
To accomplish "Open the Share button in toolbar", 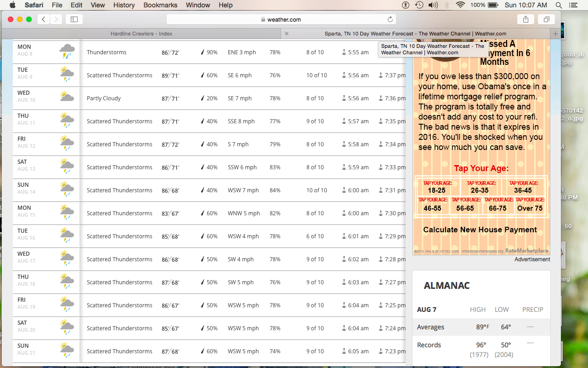I will 526,19.
